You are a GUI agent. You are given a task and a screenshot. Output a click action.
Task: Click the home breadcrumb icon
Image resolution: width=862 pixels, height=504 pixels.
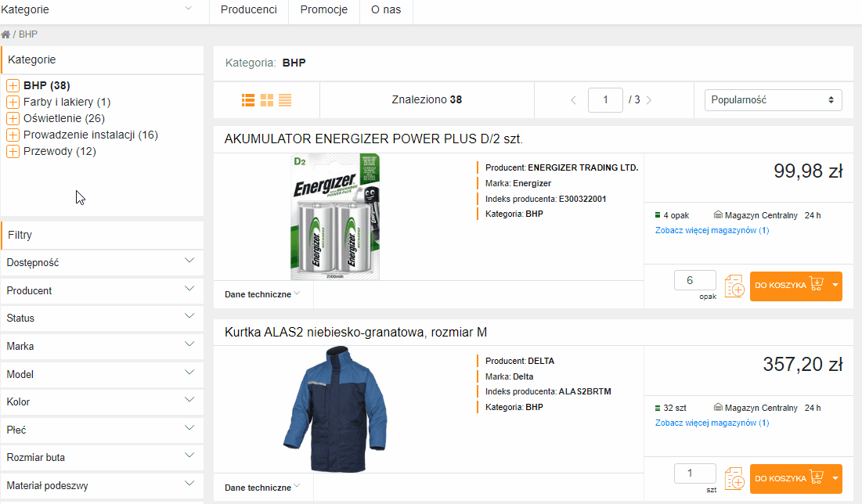[x=5, y=34]
